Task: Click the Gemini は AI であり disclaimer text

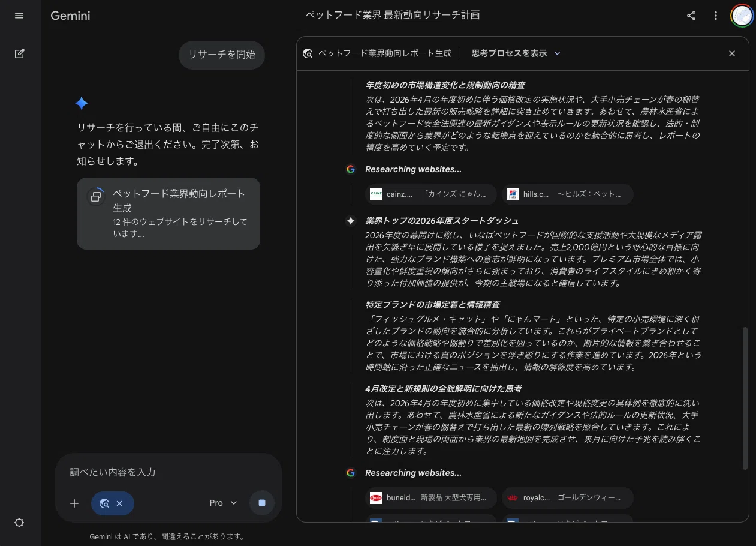Action: coord(167,536)
